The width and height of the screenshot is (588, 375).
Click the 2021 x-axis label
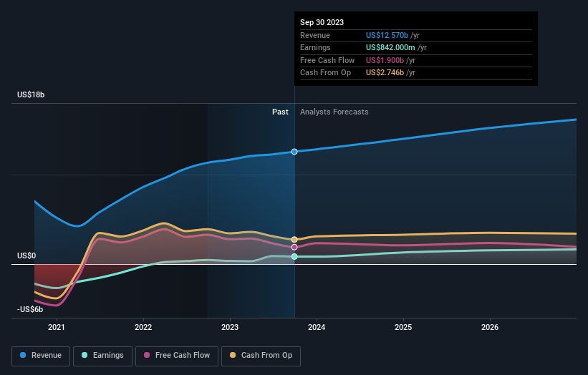[x=57, y=328]
